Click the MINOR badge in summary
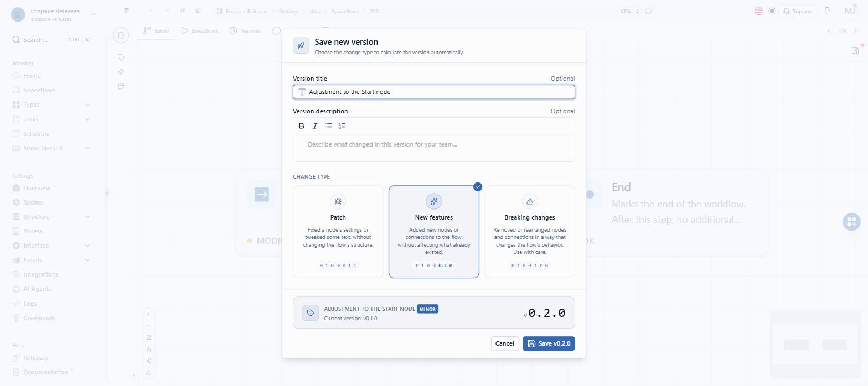 427,309
